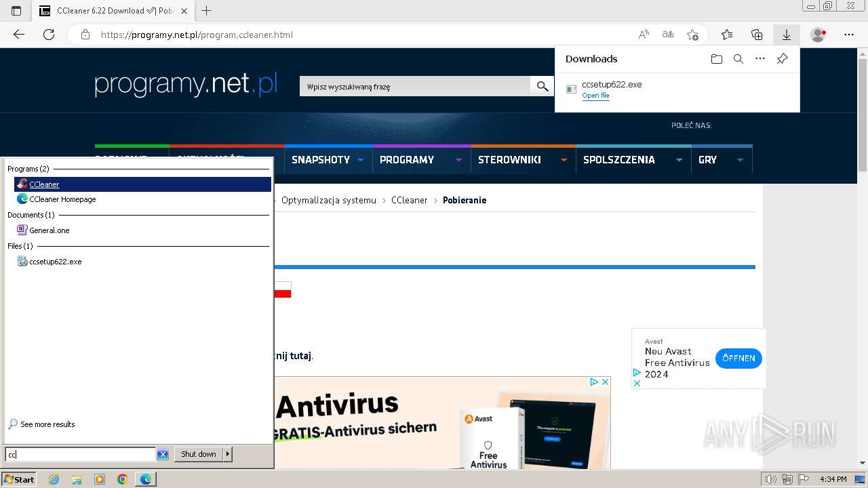Click the Edge icon in taskbar
The height and width of the screenshot is (488, 868).
(x=146, y=479)
